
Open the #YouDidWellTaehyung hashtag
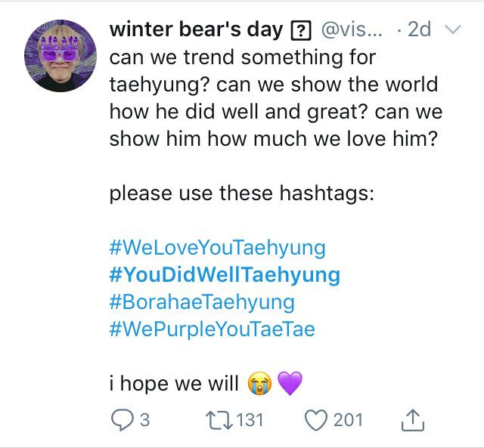(x=225, y=275)
